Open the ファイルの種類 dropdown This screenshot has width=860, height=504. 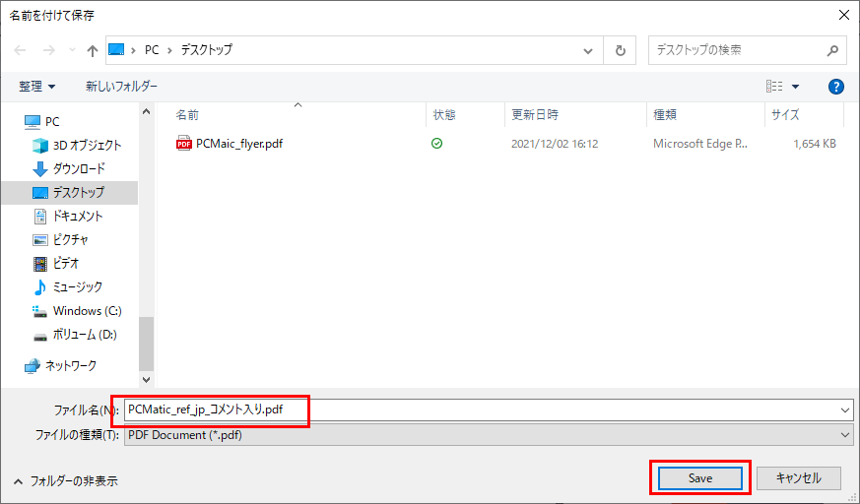[488, 434]
